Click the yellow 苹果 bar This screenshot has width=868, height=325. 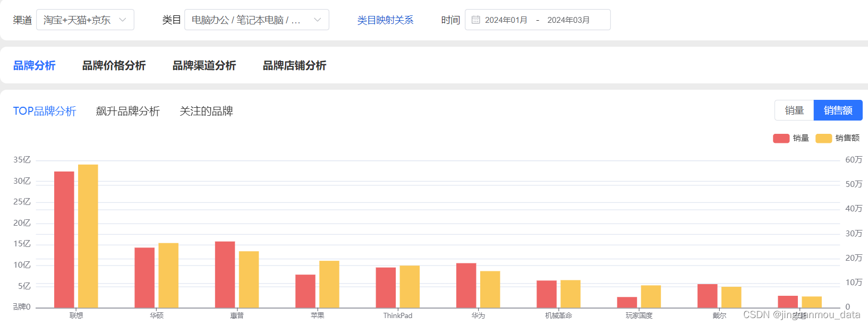(x=329, y=284)
